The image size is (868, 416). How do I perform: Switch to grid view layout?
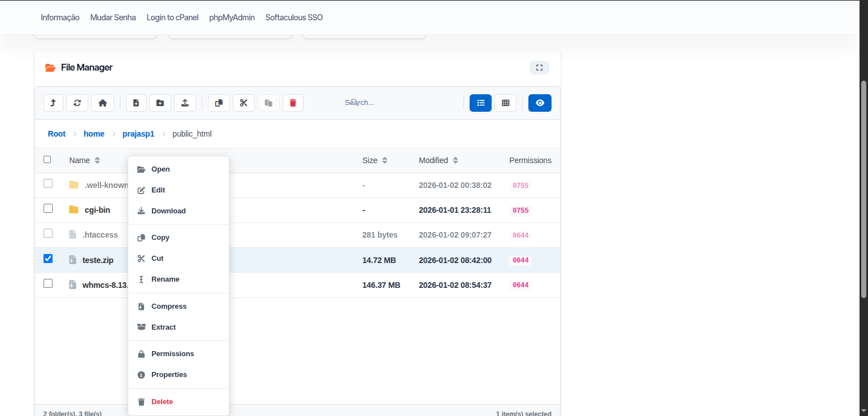click(x=505, y=103)
